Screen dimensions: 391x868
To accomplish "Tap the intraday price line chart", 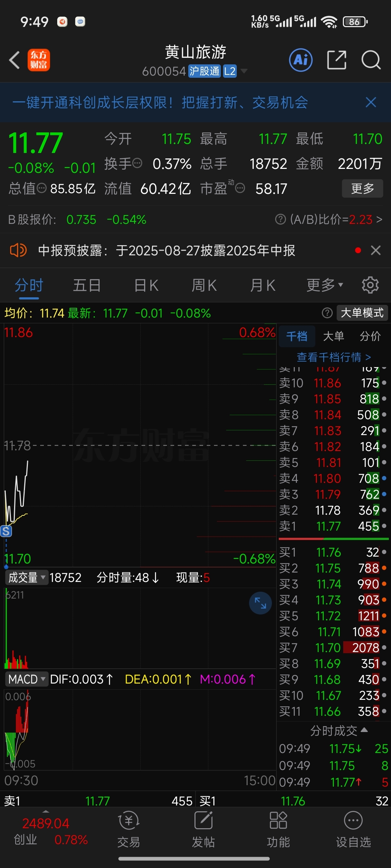I will (x=140, y=446).
